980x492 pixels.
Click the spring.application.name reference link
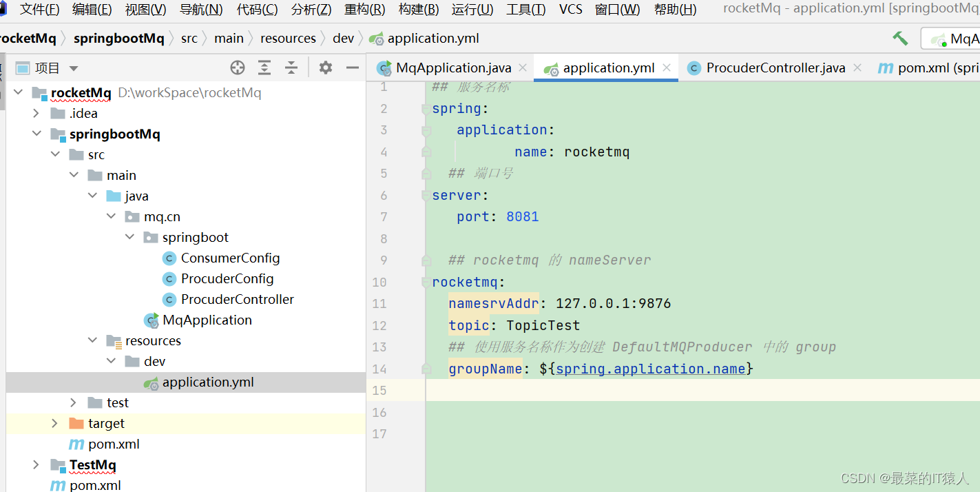tap(650, 369)
